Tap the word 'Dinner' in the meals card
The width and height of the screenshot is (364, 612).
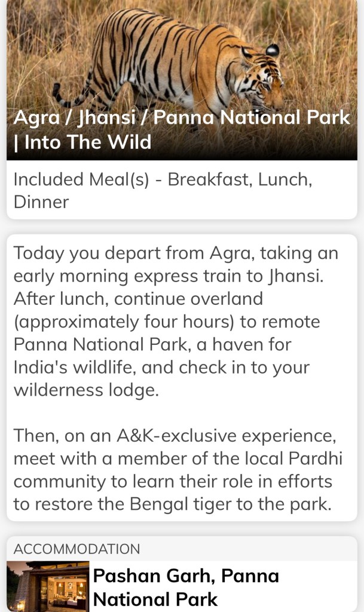pyautogui.click(x=41, y=201)
